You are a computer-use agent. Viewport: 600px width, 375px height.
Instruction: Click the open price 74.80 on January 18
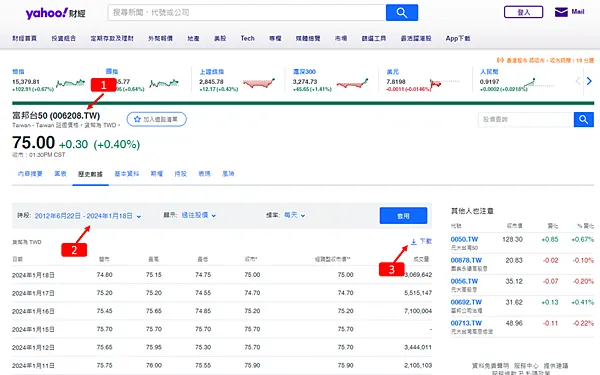(104, 275)
